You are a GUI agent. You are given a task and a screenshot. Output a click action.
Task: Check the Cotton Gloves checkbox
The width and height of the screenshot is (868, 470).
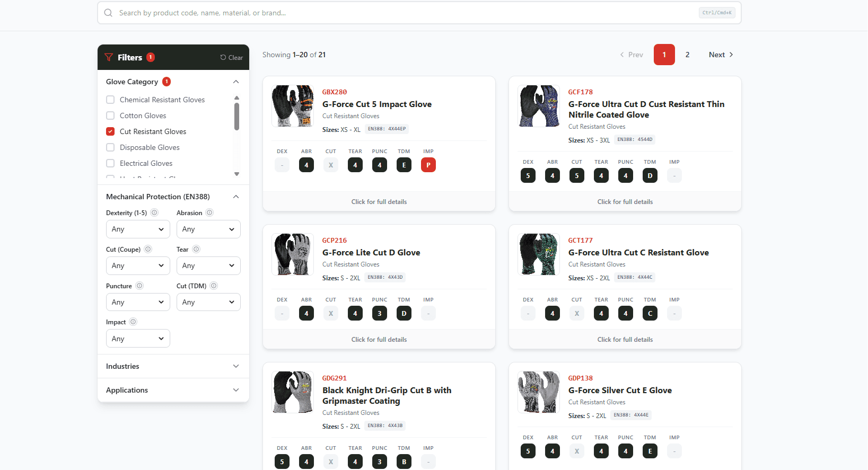(x=110, y=116)
